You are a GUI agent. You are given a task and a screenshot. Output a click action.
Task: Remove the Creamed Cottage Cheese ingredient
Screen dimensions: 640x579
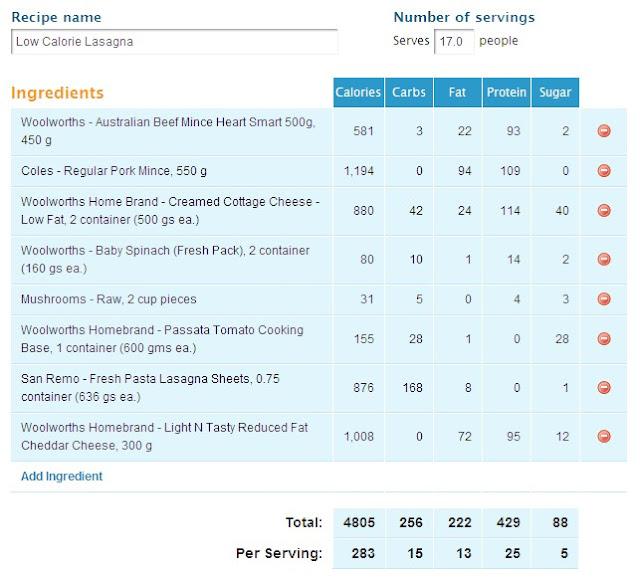(604, 211)
